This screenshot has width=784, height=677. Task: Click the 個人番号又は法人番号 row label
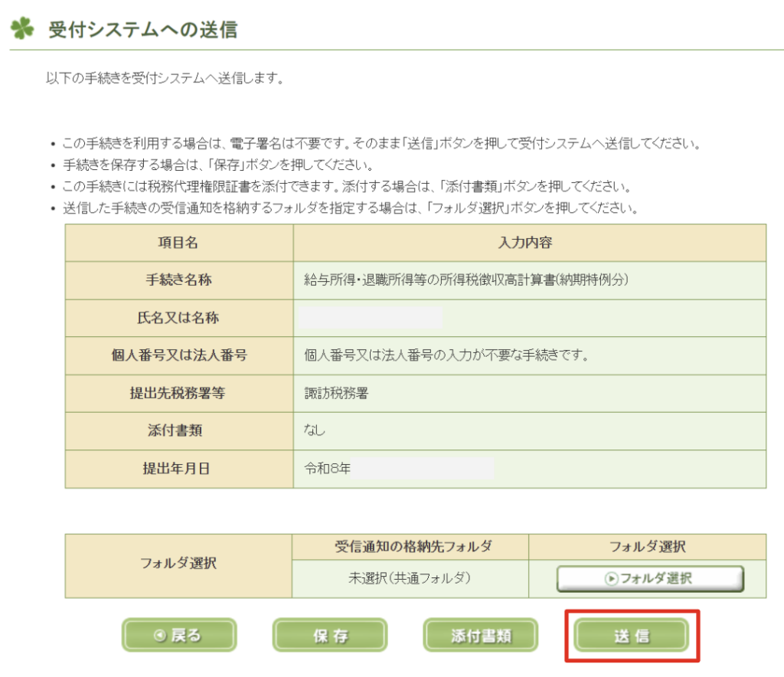pos(179,355)
